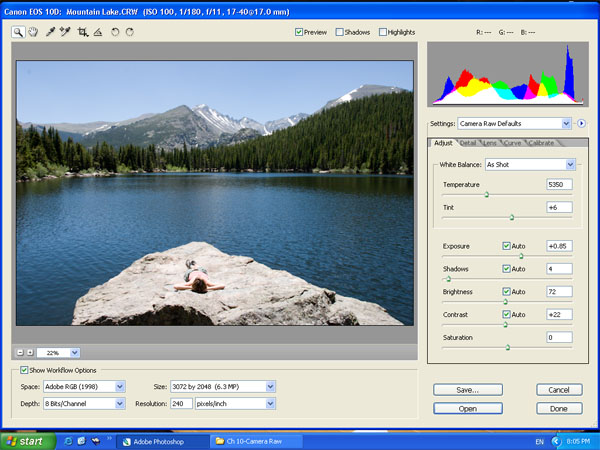
Task: Select the Zoom tool
Action: pos(18,32)
